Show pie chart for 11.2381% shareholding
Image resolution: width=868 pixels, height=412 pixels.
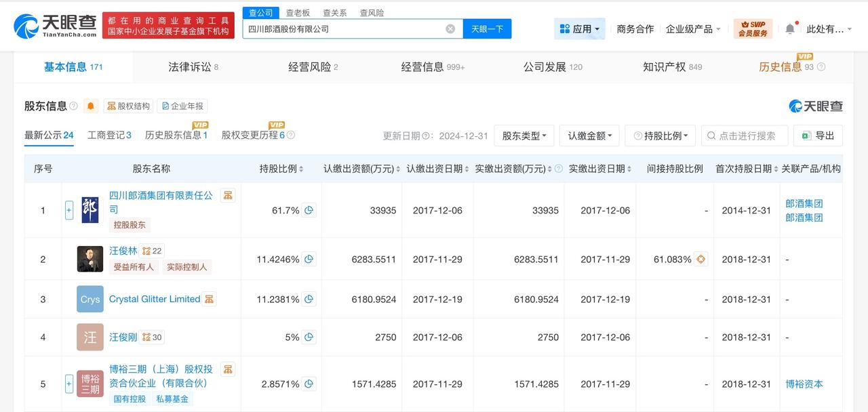coord(309,299)
